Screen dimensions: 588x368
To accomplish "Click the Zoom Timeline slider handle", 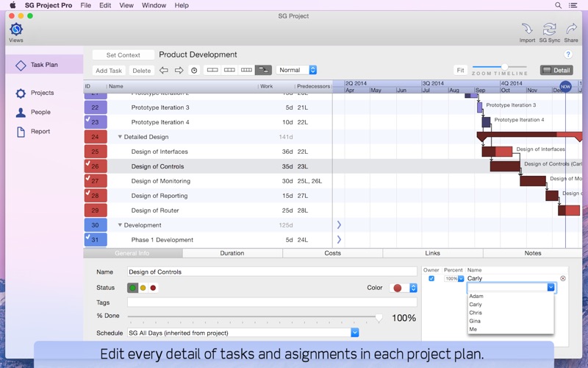I will 505,67.
